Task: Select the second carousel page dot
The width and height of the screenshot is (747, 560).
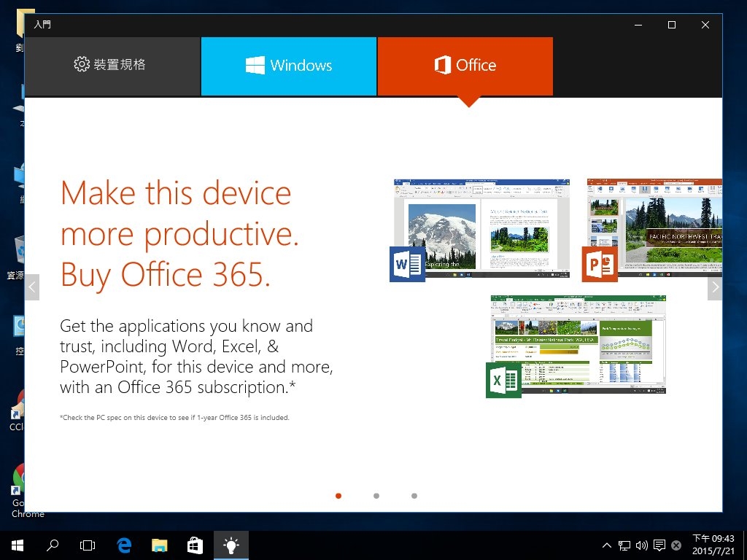Action: pyautogui.click(x=376, y=496)
